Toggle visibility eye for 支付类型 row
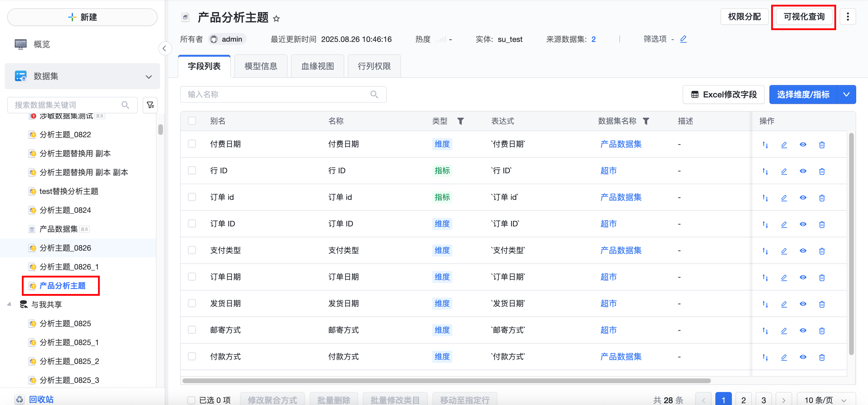This screenshot has width=868, height=405. [803, 251]
